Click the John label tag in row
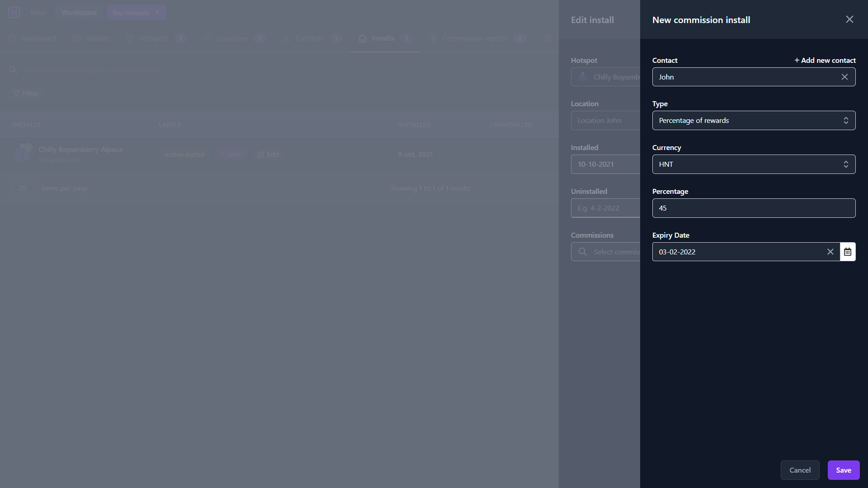This screenshot has height=488, width=868. pyautogui.click(x=231, y=154)
